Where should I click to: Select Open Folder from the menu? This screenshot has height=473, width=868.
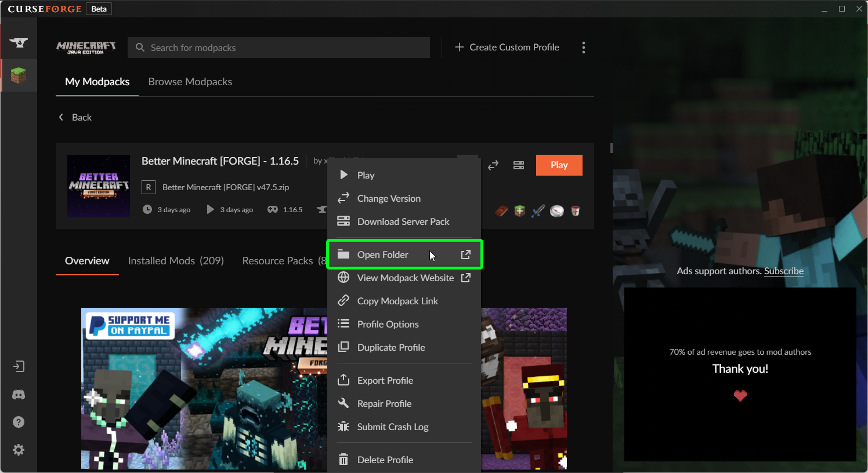tap(404, 254)
